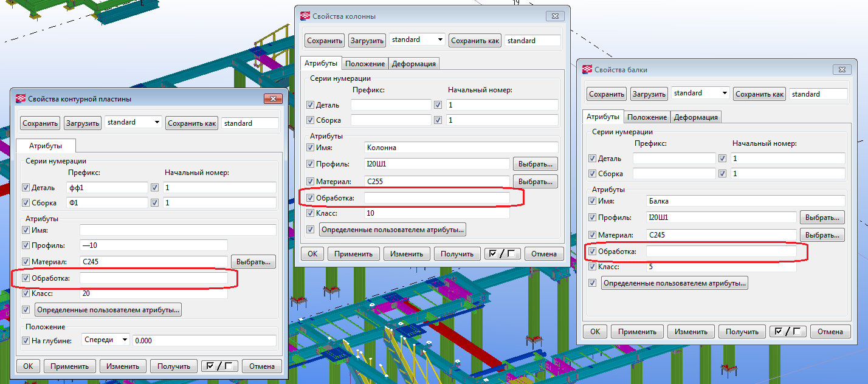Viewport: 868px width, 384px height.
Task: Click Tekla logo icon in contour plate title bar
Action: coord(21,98)
